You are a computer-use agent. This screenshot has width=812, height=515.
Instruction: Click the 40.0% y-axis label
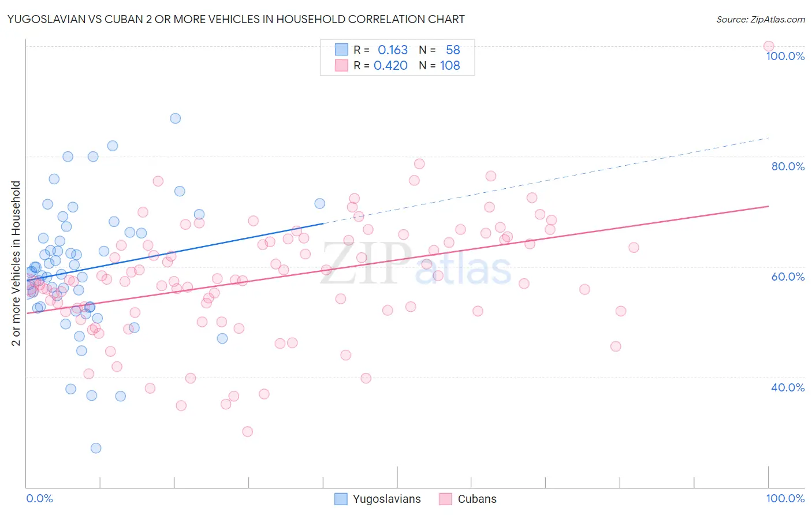pos(788,387)
